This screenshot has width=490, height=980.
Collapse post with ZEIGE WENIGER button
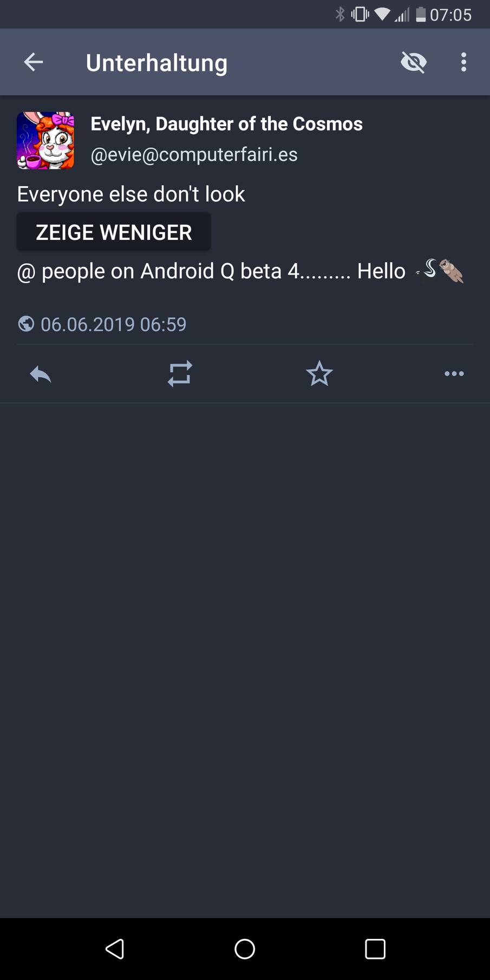[x=114, y=232]
